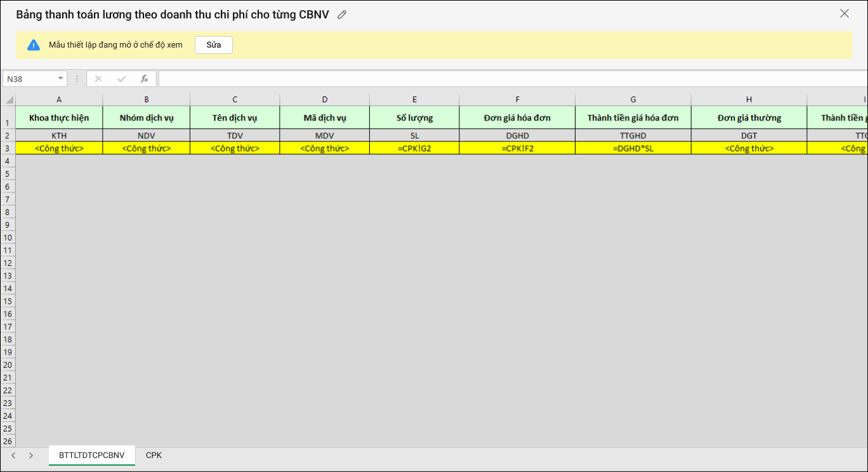868x472 pixels.
Task: Open the Name Box dropdown arrow
Action: (61, 79)
